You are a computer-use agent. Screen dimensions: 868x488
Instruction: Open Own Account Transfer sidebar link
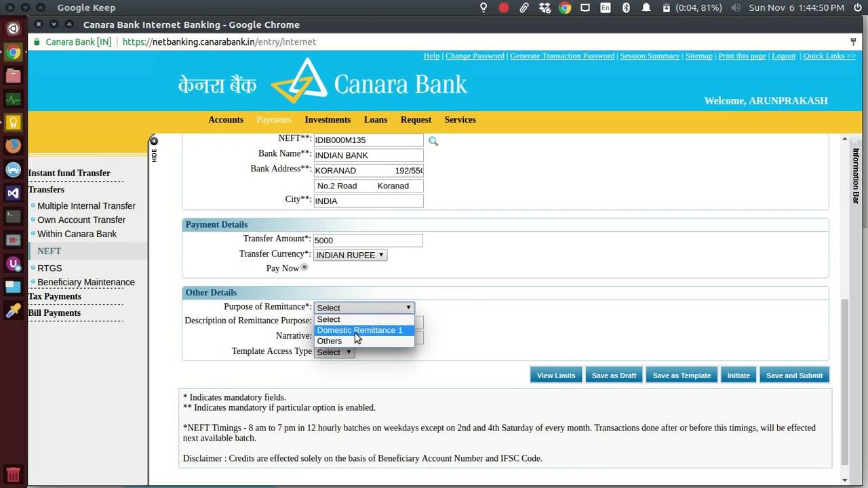click(x=81, y=220)
